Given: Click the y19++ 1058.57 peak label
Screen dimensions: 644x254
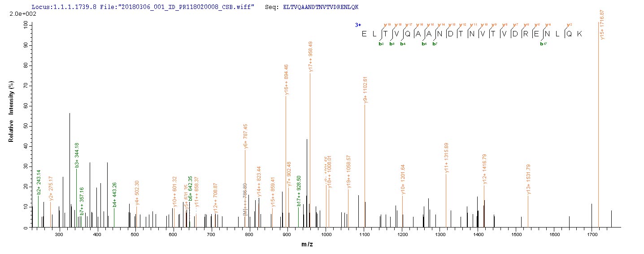Looking at the screenshot, I should (349, 172).
